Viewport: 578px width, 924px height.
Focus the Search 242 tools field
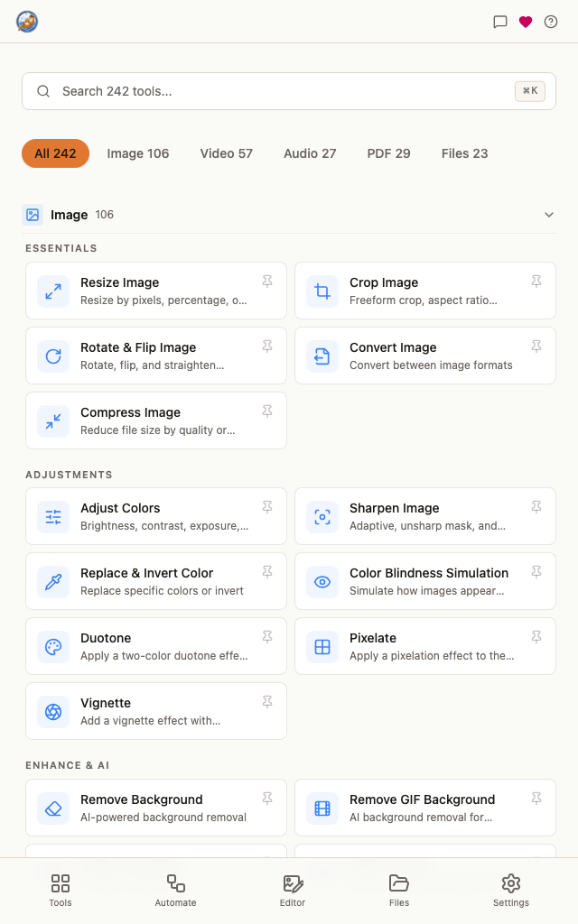point(289,91)
